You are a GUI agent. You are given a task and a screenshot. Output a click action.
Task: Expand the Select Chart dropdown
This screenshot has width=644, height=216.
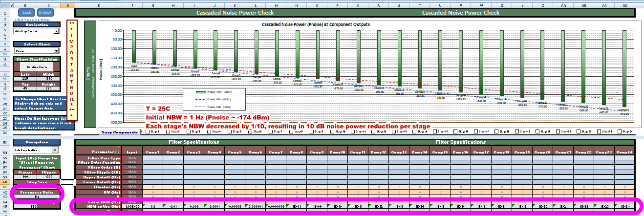[x=56, y=50]
